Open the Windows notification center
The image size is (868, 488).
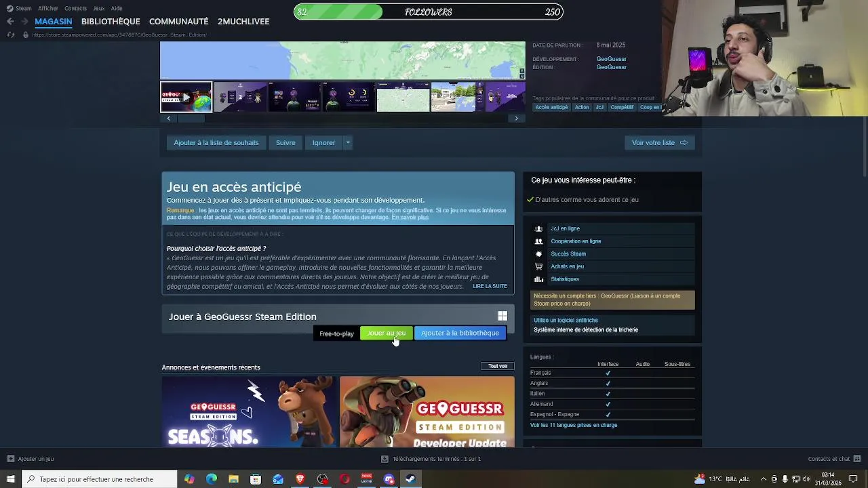(853, 479)
